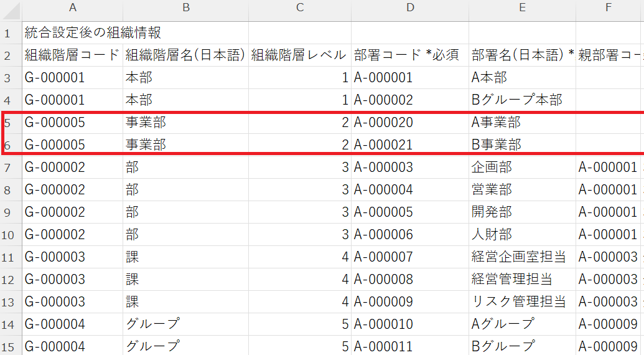Screen dimensions: 644x355
Task: Click cell G-000004 in row 14
Action: click(73, 324)
